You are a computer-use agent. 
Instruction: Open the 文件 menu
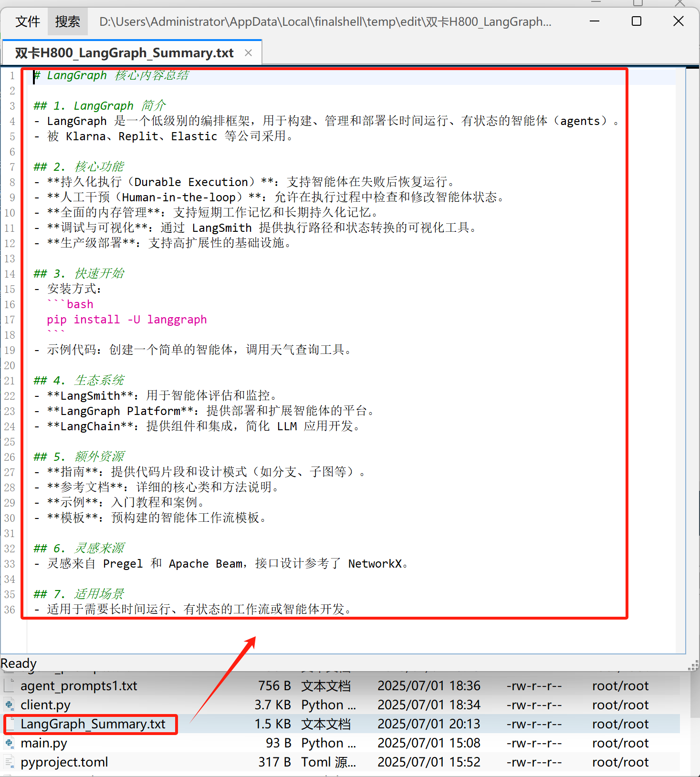[x=28, y=21]
